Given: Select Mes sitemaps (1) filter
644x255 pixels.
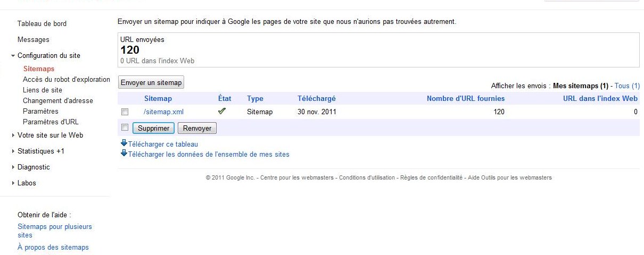Looking at the screenshot, I should point(581,86).
